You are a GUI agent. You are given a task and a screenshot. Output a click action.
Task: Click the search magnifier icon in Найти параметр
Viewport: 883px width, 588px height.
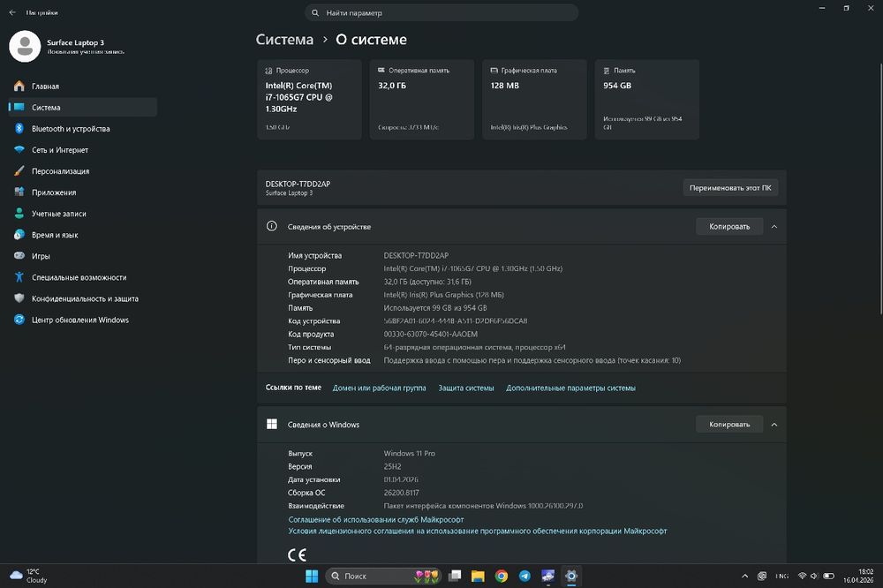pyautogui.click(x=315, y=12)
